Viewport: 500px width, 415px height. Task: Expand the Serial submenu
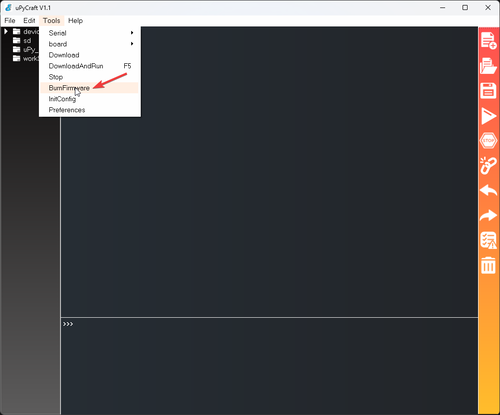(x=89, y=33)
